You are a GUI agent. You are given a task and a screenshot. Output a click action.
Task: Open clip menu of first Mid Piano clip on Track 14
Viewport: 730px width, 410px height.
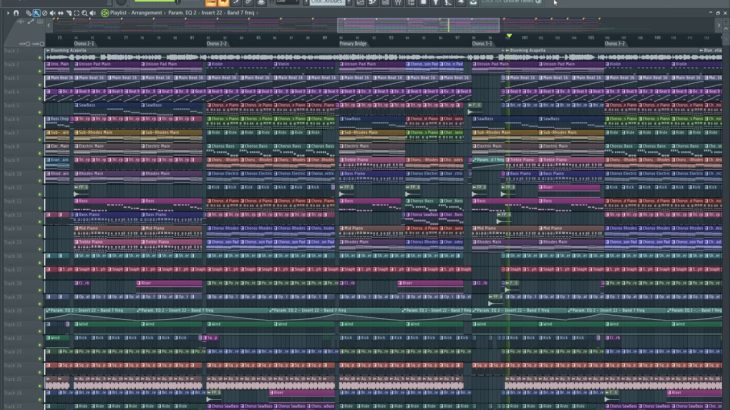[77, 229]
